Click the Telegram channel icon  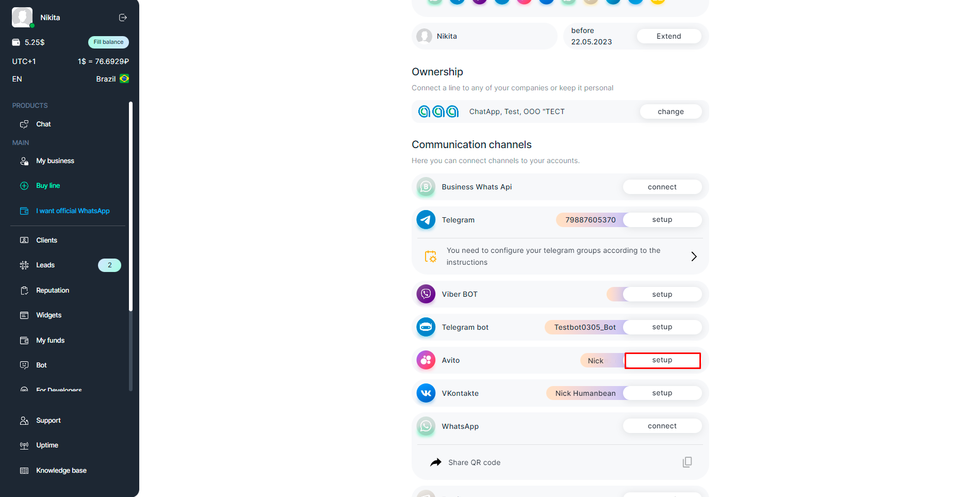[x=426, y=220]
